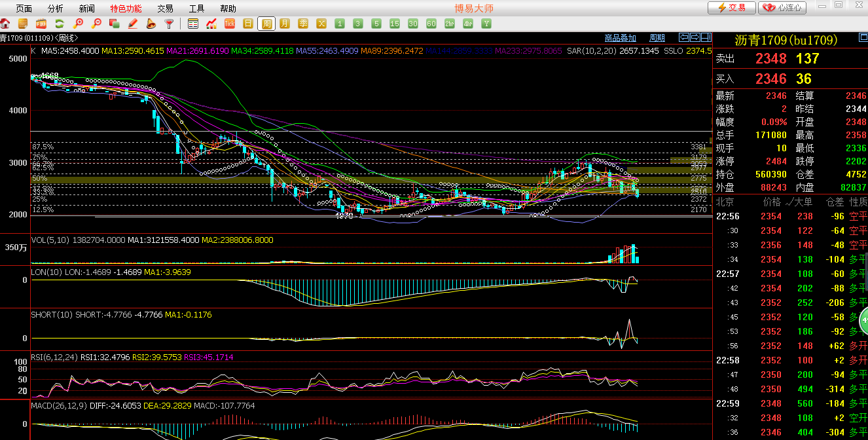Image resolution: width=868 pixels, height=440 pixels.
Task: Switch chart to monthly (月) period
Action: [285, 24]
